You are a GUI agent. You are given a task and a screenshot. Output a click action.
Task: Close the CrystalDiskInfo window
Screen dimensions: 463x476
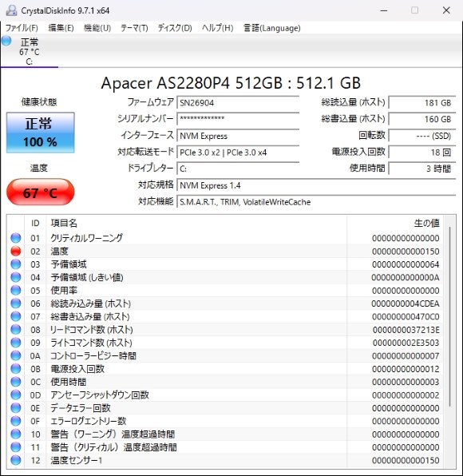(446, 10)
